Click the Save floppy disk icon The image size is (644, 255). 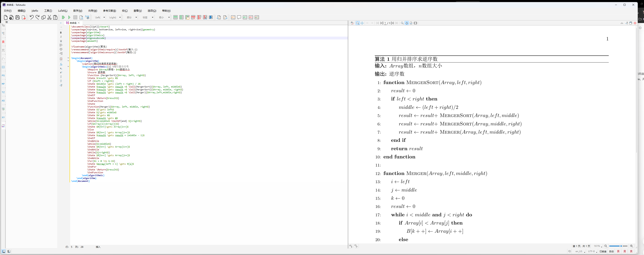click(18, 17)
